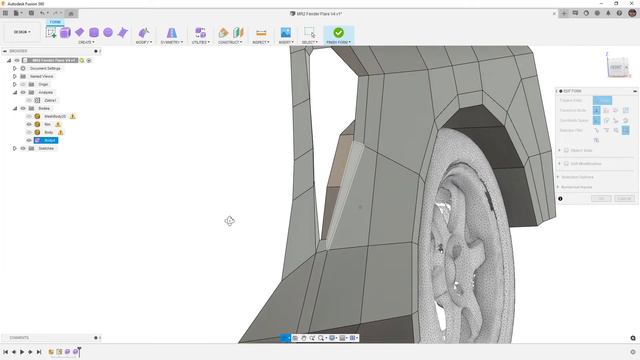Jump to the timeline start
The width and height of the screenshot is (640, 360).
(x=6, y=352)
